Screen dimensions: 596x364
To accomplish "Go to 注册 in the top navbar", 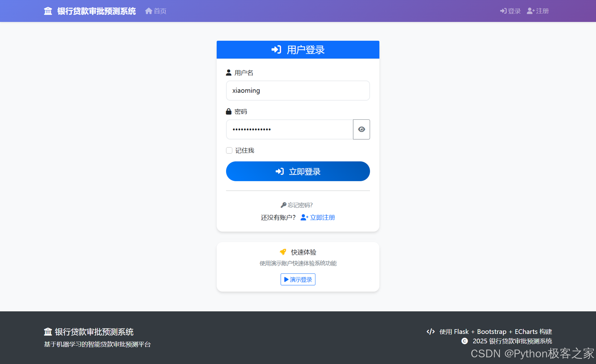I will tap(542, 11).
